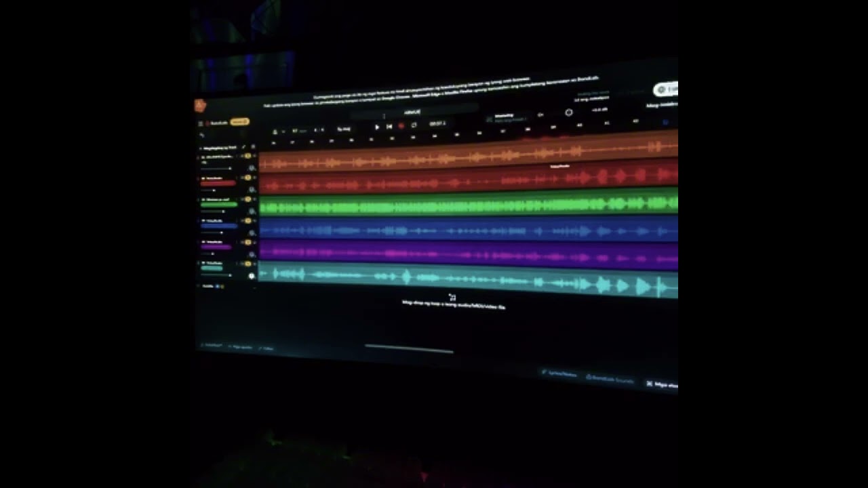Click the yellow badge next to BandLab
This screenshot has width=868, height=488.
[x=239, y=122]
